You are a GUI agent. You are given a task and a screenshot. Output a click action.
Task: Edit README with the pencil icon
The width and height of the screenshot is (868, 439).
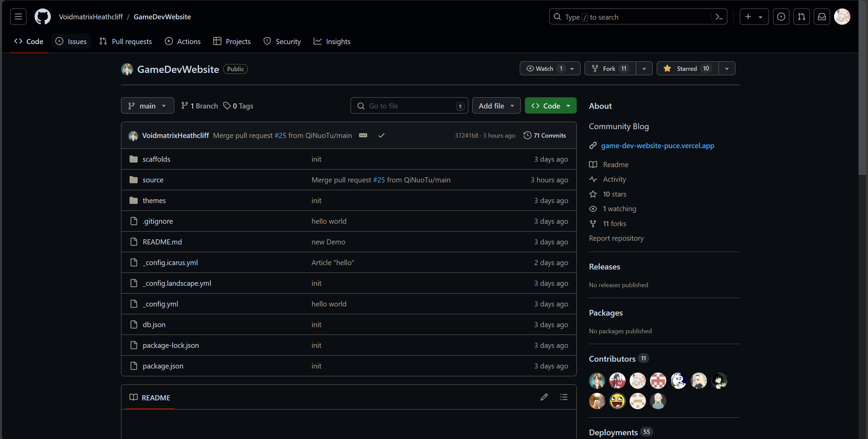point(544,397)
